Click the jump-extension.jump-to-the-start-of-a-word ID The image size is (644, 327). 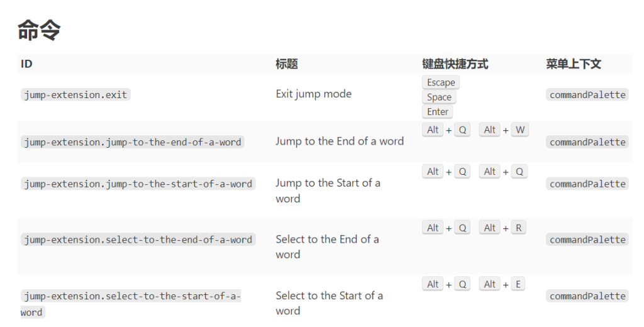(x=138, y=184)
